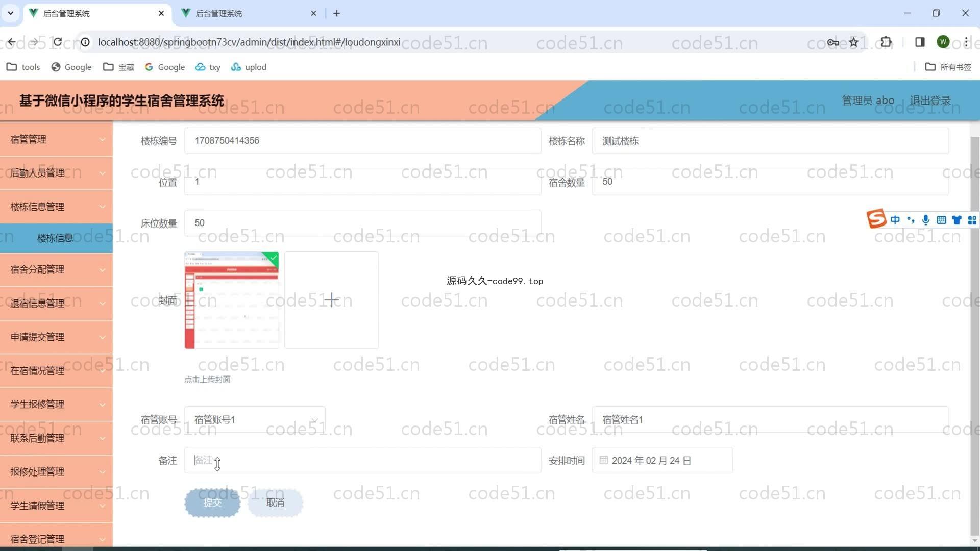Open the tools bookmark folder
Viewport: 980px width, 551px height.
[x=23, y=67]
